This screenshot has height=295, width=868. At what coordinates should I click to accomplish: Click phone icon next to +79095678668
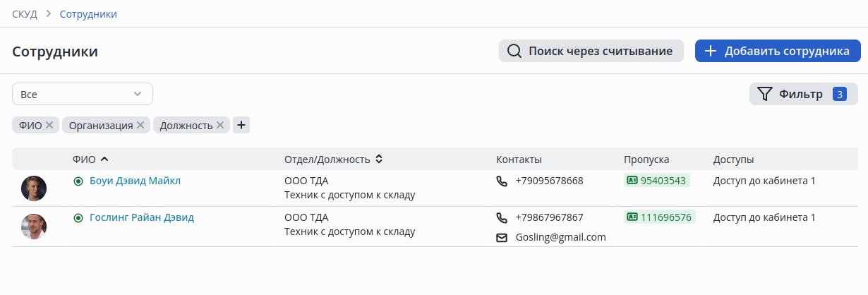[502, 181]
